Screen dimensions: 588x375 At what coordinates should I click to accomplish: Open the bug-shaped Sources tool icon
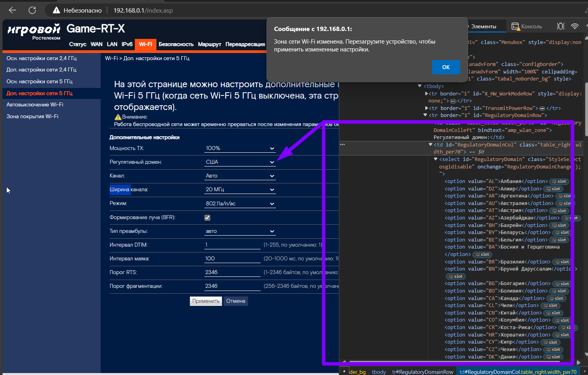pos(560,26)
